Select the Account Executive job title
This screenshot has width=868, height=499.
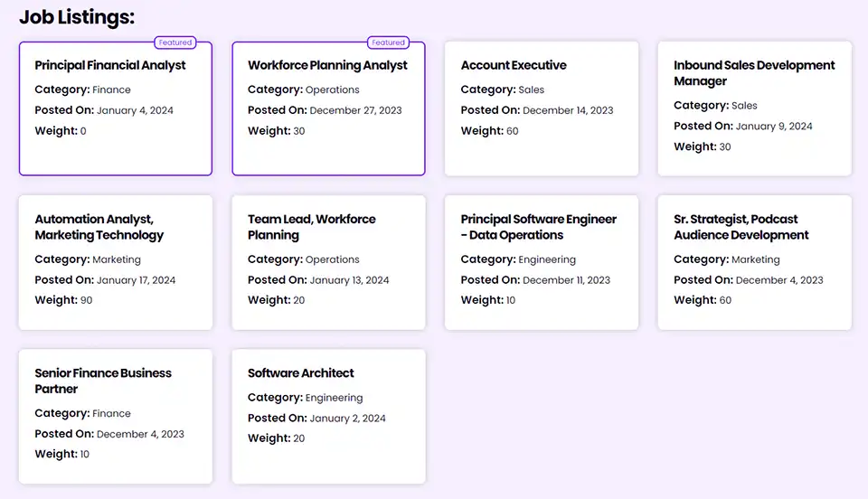tap(514, 65)
